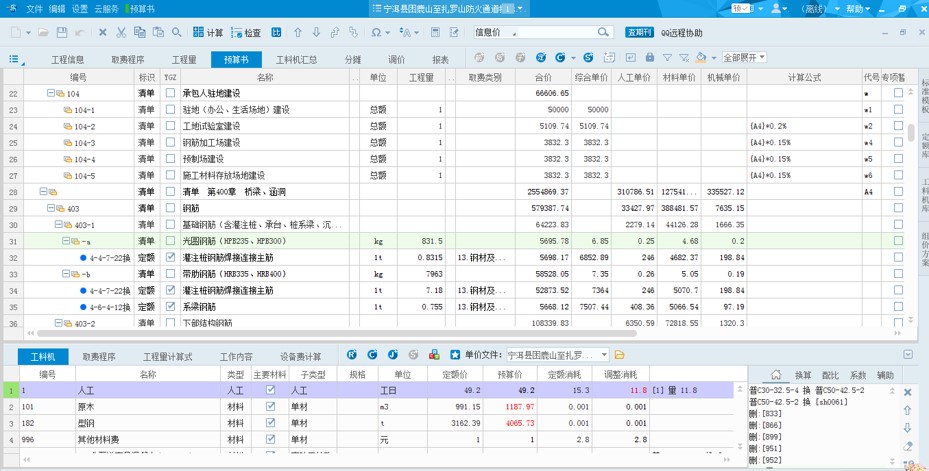929x471 pixels.
Task: Open the 工程量计算式 tab in the lower panel
Action: pos(168,357)
